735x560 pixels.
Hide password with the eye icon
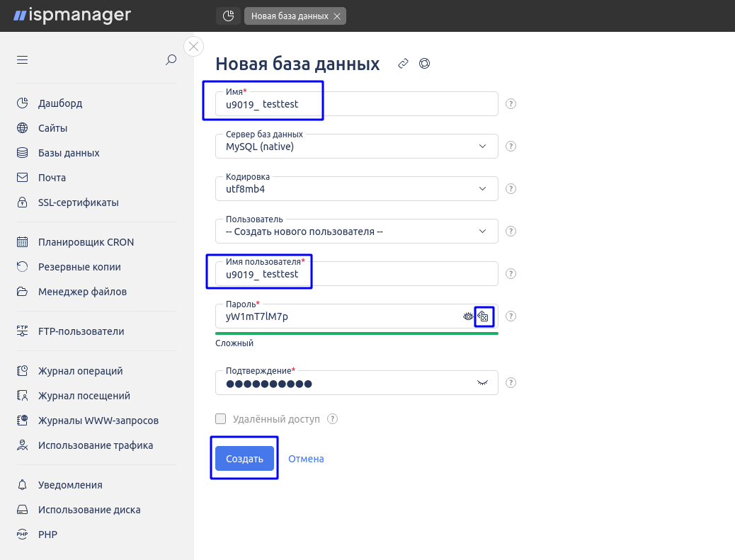[x=468, y=316]
